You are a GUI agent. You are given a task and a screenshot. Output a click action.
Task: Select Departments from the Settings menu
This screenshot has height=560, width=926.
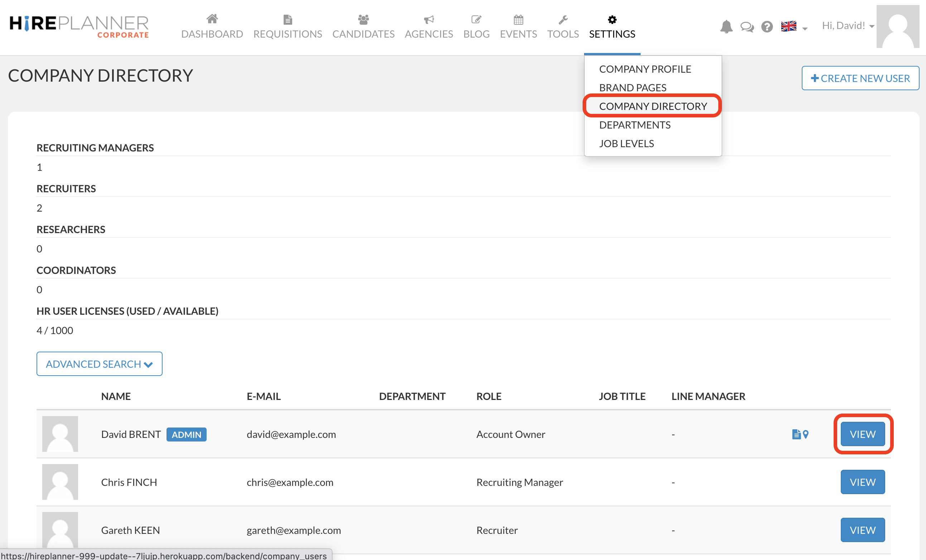tap(635, 125)
